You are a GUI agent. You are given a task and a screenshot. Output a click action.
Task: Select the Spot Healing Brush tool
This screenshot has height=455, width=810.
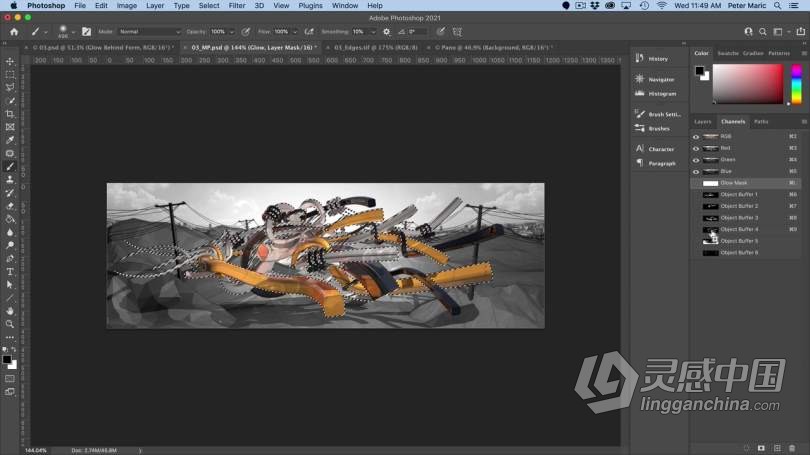coord(10,153)
